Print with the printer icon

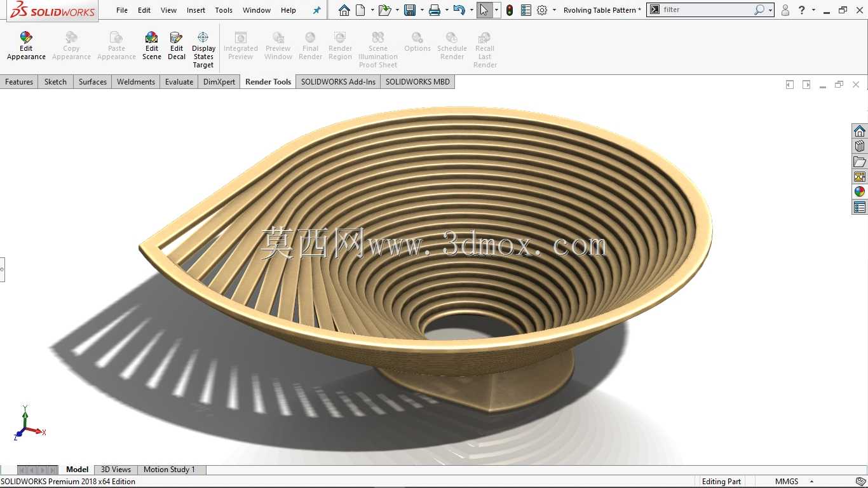(435, 10)
